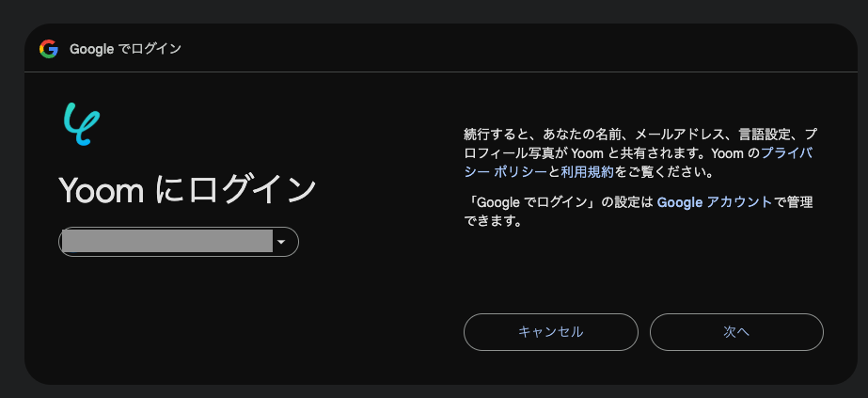Expand the account selector dropdown arrow
This screenshot has width=868, height=398.
(x=281, y=242)
